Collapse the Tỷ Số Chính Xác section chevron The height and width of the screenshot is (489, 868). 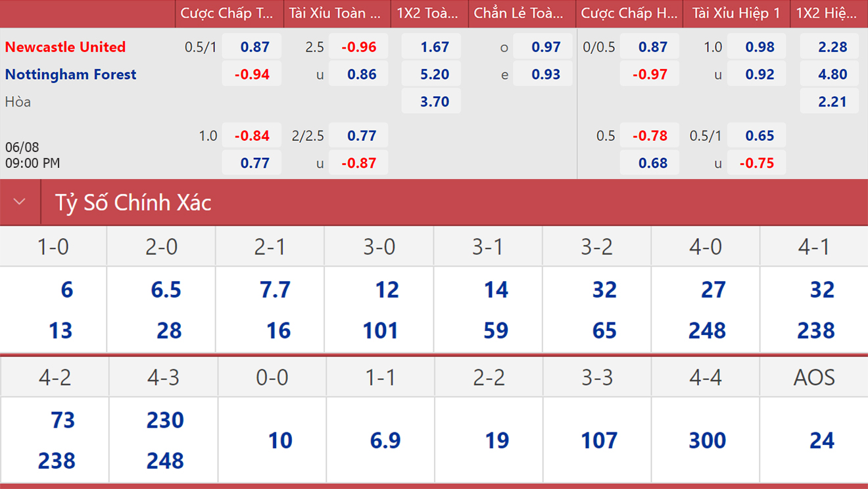(20, 202)
